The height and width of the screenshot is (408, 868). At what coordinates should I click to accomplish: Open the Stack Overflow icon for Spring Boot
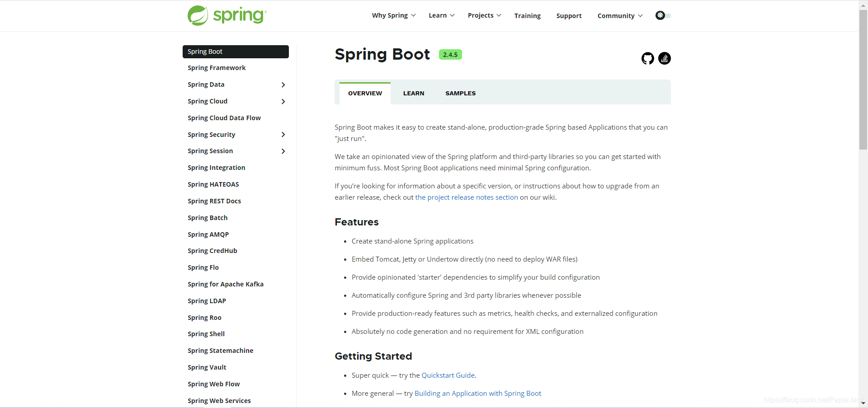[665, 58]
